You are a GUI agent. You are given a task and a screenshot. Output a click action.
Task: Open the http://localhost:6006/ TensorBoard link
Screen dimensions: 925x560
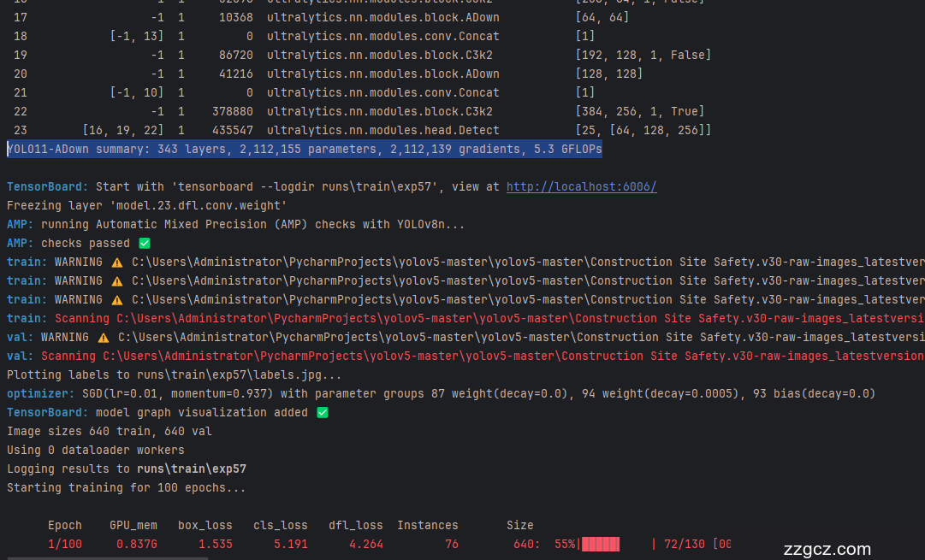tap(581, 186)
